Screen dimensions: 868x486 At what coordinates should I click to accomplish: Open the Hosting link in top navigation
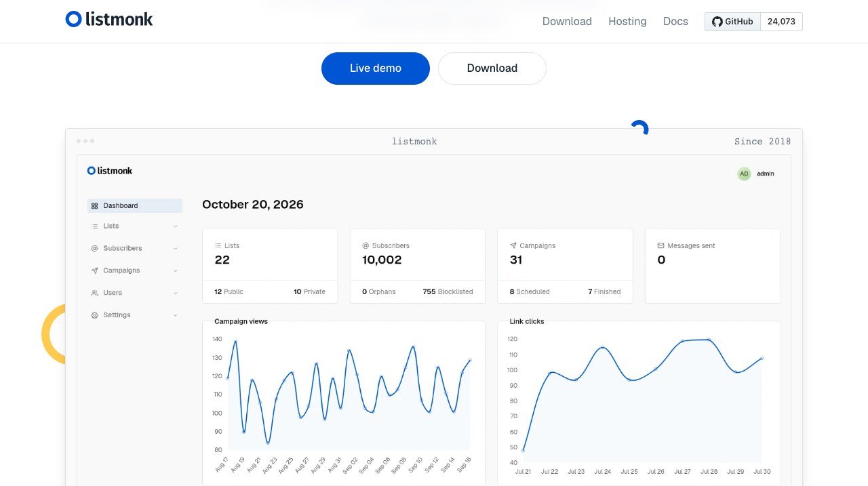click(x=627, y=22)
